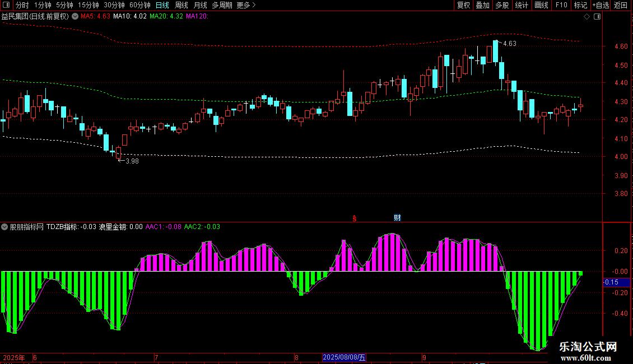Viewport: 633px width, 364px height.
Task: Click the diamond icon at chart top-right
Action: click(587, 16)
